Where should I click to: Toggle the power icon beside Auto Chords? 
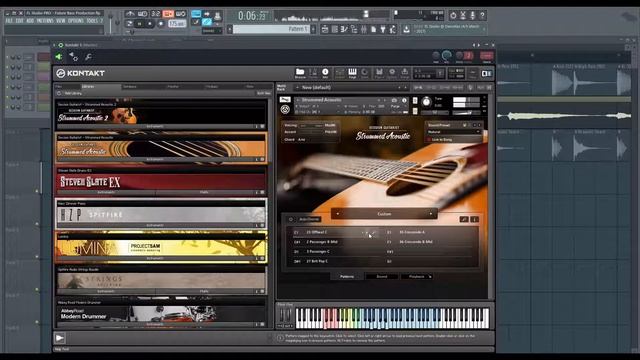pyautogui.click(x=291, y=219)
